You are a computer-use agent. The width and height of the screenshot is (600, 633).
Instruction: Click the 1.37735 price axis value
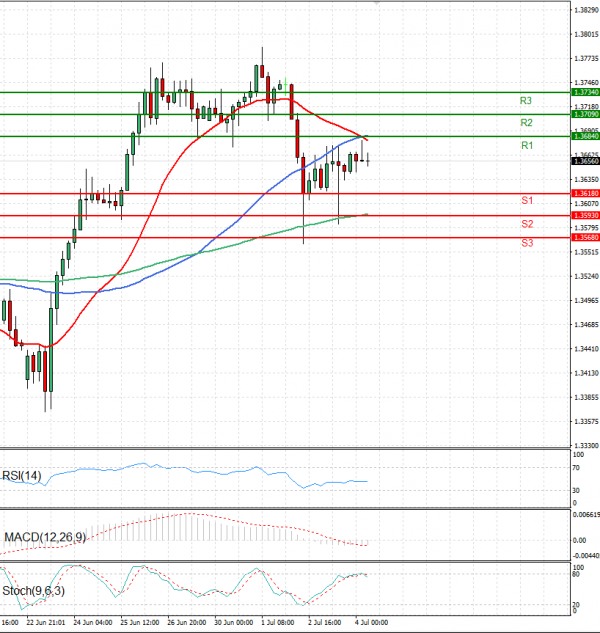tap(586, 59)
